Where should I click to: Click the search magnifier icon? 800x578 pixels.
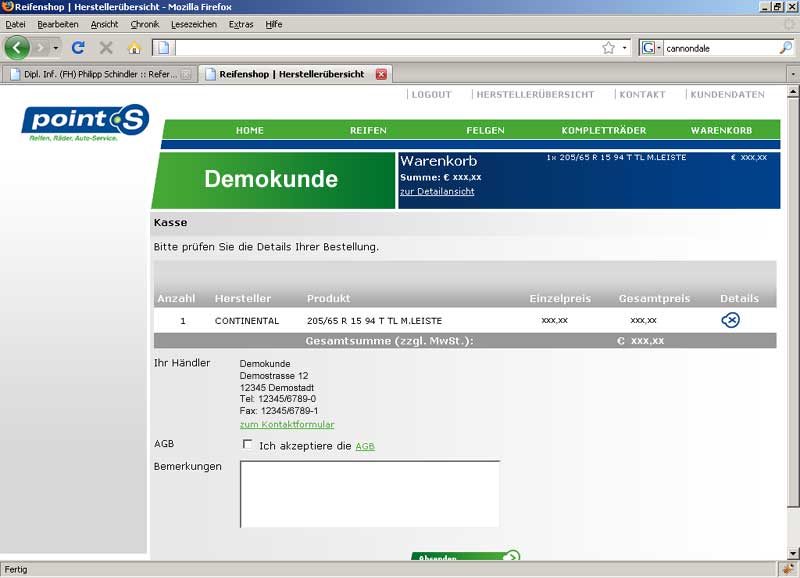[785, 47]
